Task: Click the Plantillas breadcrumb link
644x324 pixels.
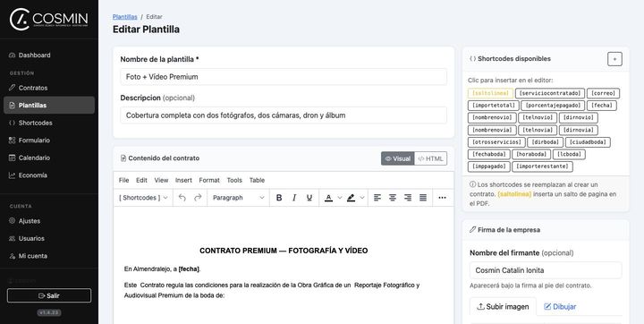Action: click(x=125, y=17)
